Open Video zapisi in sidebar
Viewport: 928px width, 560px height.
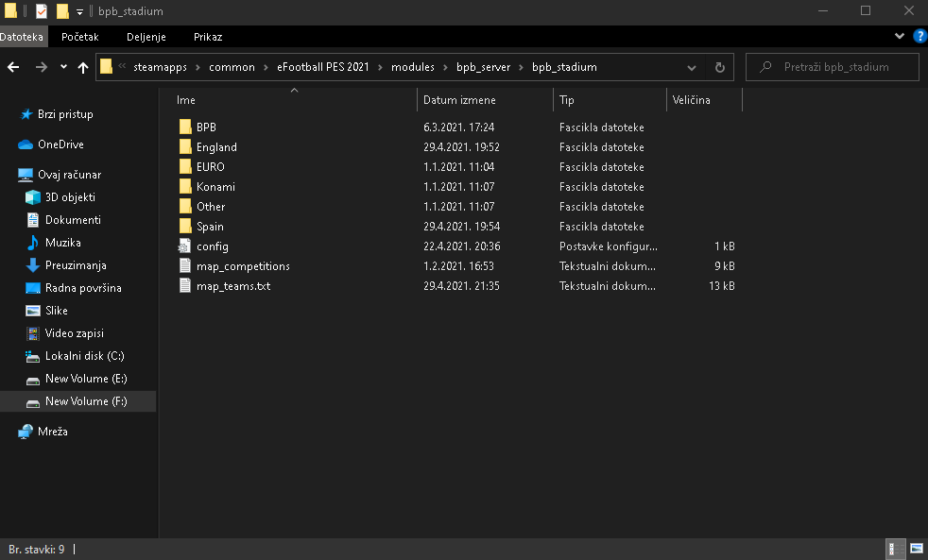pyautogui.click(x=74, y=333)
